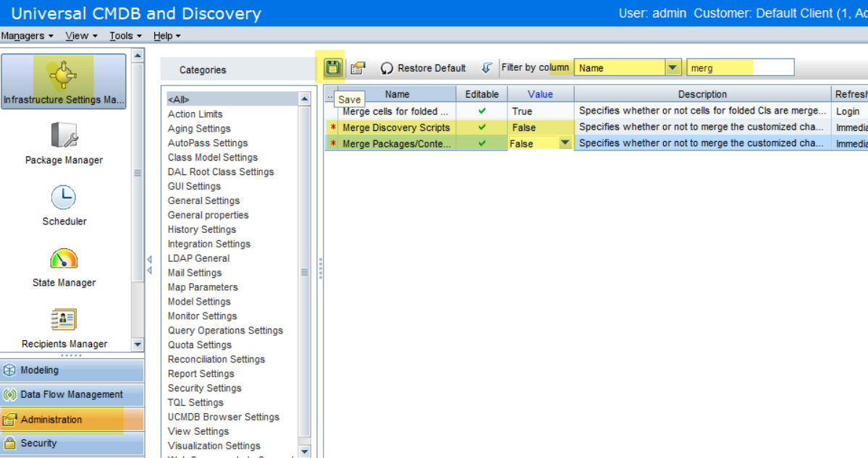Open the value dropdown on Merge Packages row
The image size is (868, 458).
pos(565,143)
